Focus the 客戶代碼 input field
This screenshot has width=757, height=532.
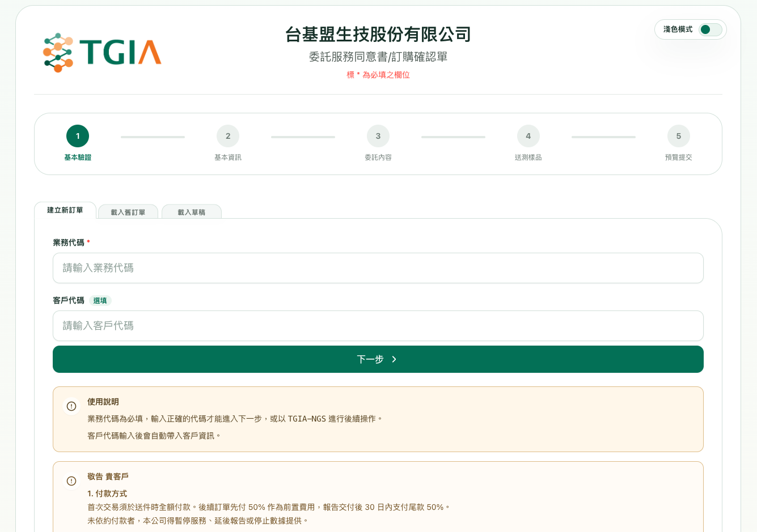[x=378, y=326]
